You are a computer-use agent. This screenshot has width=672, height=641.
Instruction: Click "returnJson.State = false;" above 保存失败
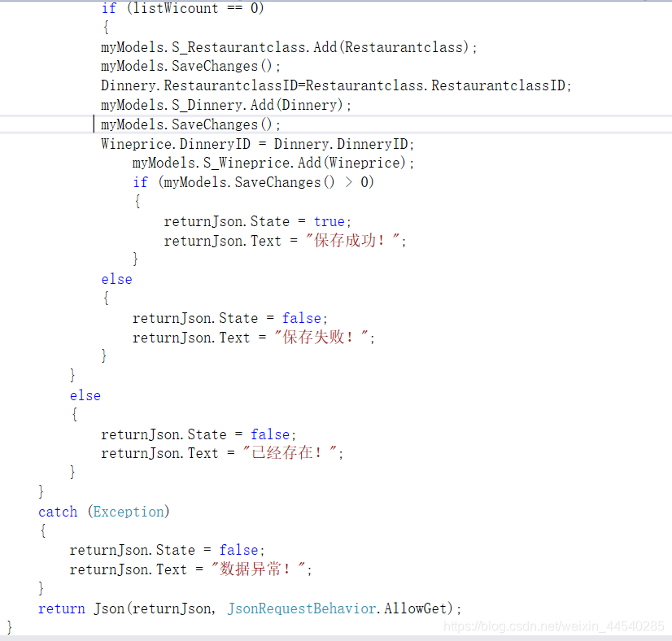pyautogui.click(x=229, y=318)
